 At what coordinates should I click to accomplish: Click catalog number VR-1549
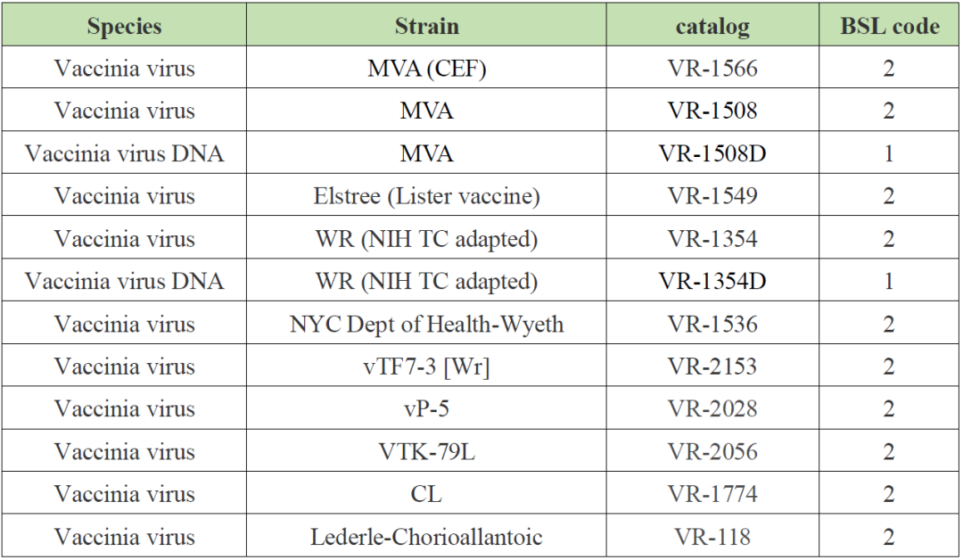(712, 196)
